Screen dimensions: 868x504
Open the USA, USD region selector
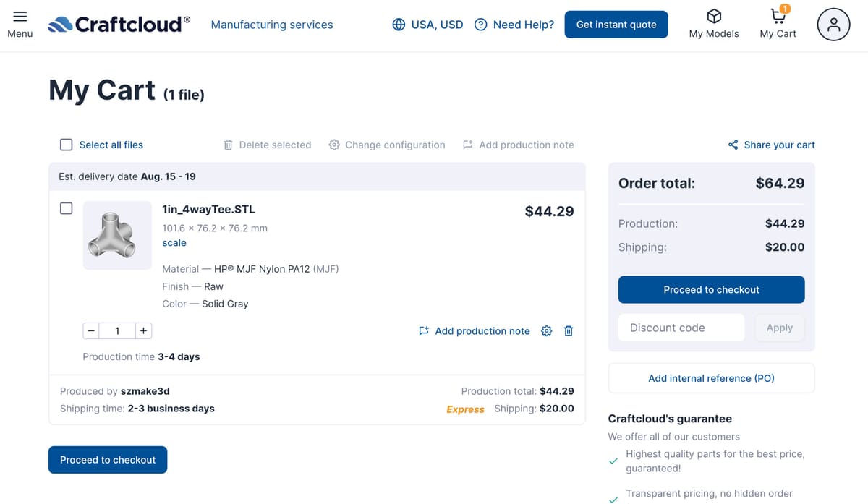pos(427,25)
